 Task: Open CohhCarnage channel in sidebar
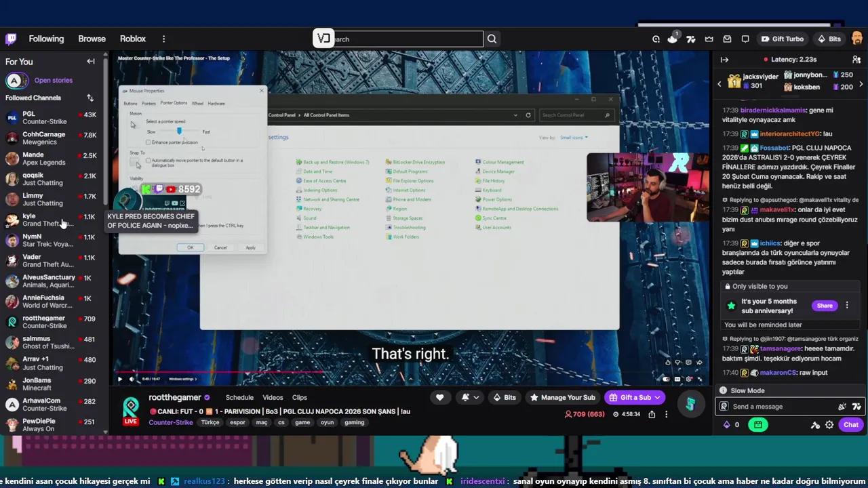[x=53, y=138]
